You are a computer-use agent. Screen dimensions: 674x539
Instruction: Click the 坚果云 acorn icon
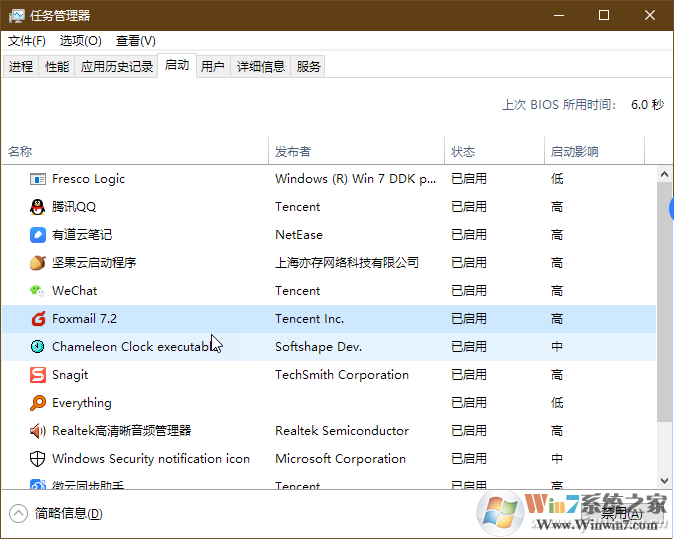[38, 263]
